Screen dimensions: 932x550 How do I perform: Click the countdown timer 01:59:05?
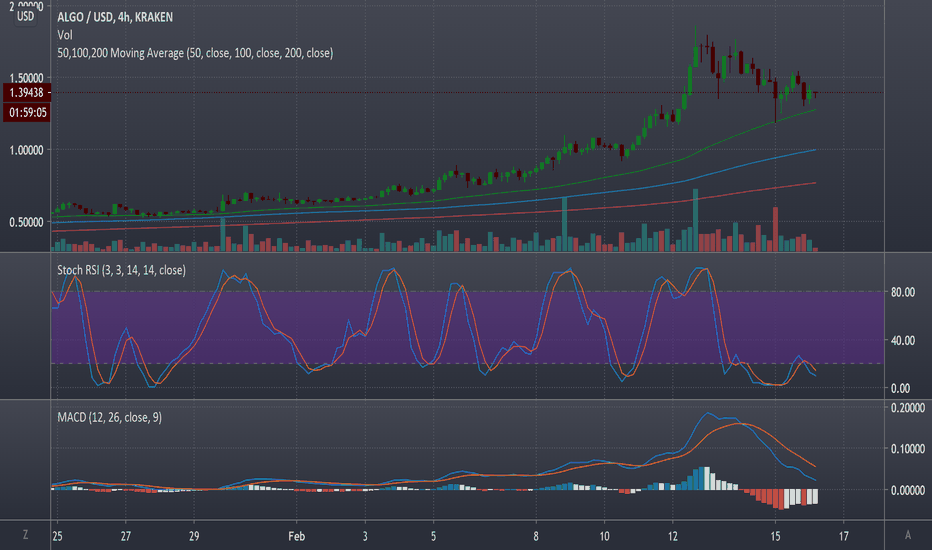coord(27,112)
